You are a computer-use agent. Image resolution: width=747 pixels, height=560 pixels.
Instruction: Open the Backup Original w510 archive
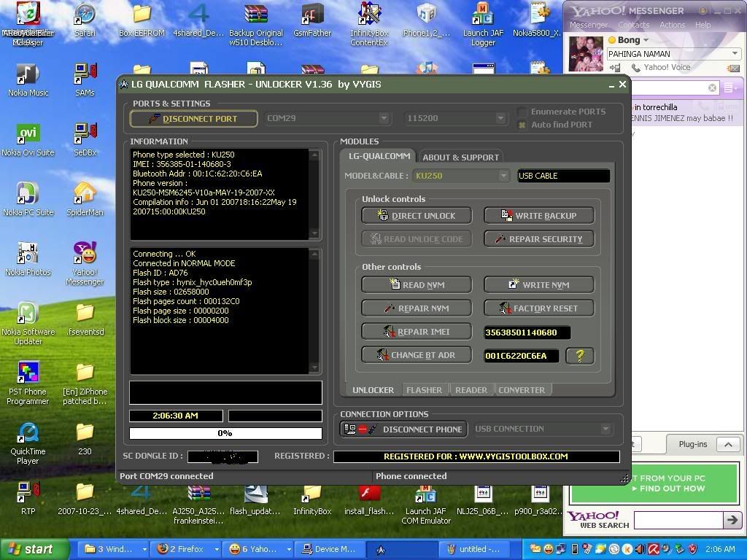[256, 24]
